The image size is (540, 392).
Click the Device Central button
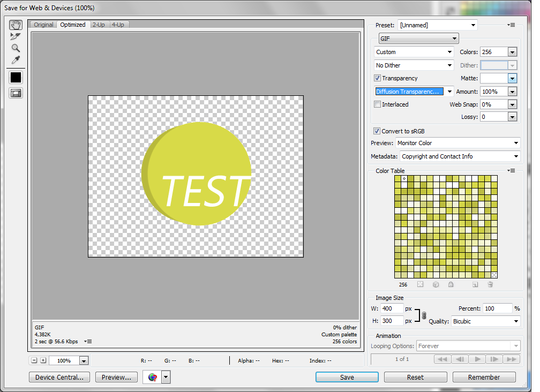tap(59, 377)
